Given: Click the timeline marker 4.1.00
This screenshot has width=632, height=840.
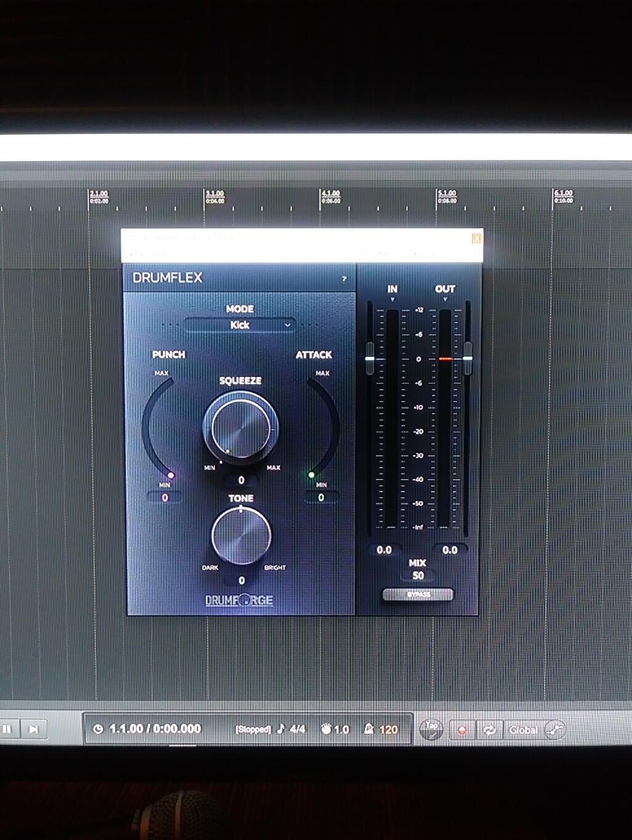Looking at the screenshot, I should (331, 194).
